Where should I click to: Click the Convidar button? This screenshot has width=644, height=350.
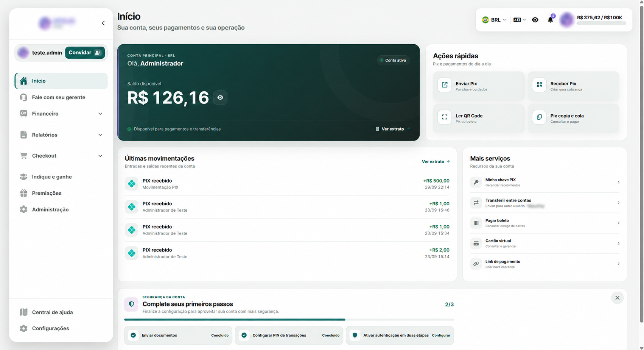pyautogui.click(x=85, y=53)
